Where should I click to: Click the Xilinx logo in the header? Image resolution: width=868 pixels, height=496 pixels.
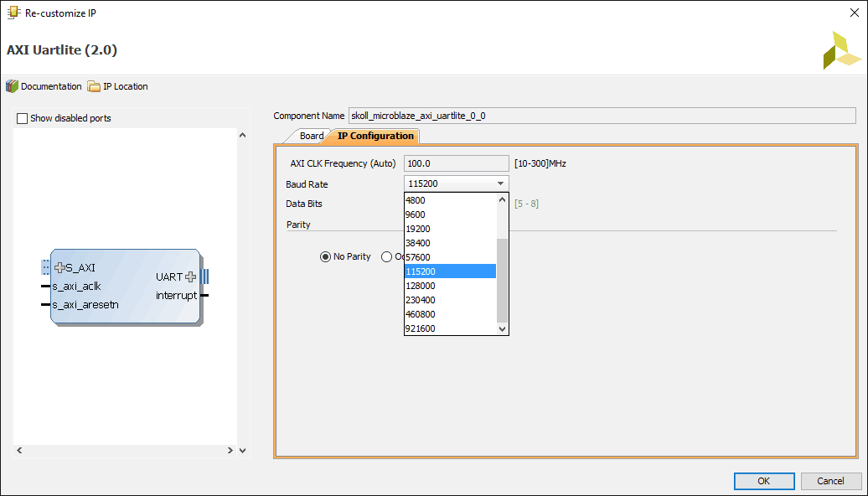point(840,50)
